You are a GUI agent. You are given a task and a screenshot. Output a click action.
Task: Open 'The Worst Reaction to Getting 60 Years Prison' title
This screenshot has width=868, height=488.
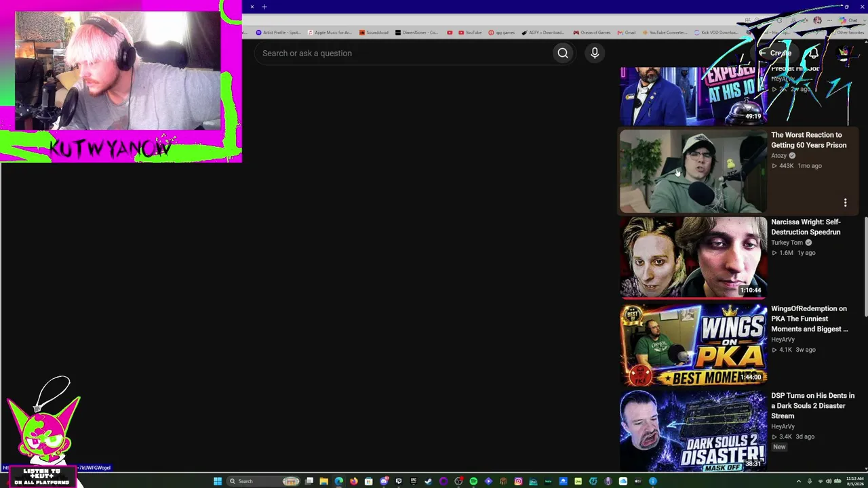tap(808, 140)
